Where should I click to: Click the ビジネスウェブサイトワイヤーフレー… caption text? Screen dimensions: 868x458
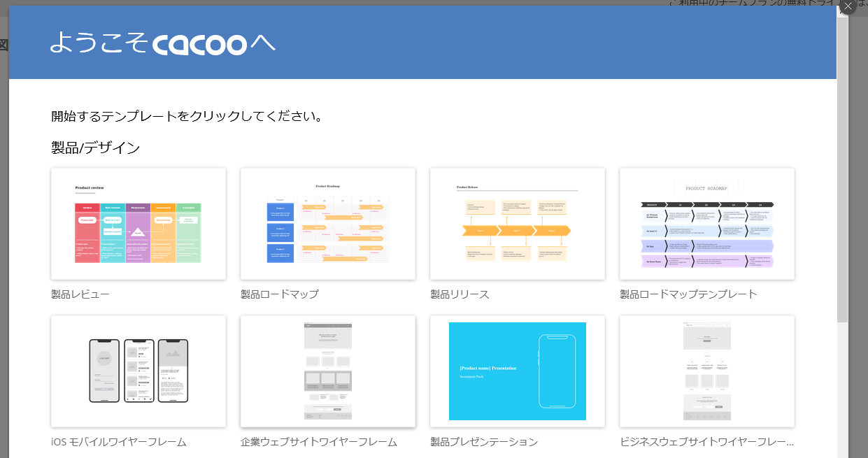click(707, 442)
